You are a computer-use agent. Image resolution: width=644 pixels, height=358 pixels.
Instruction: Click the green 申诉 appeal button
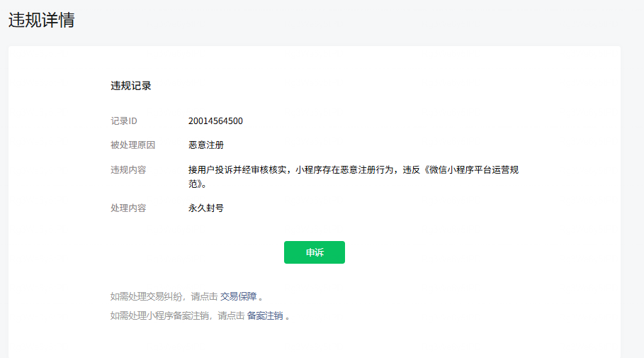point(314,252)
